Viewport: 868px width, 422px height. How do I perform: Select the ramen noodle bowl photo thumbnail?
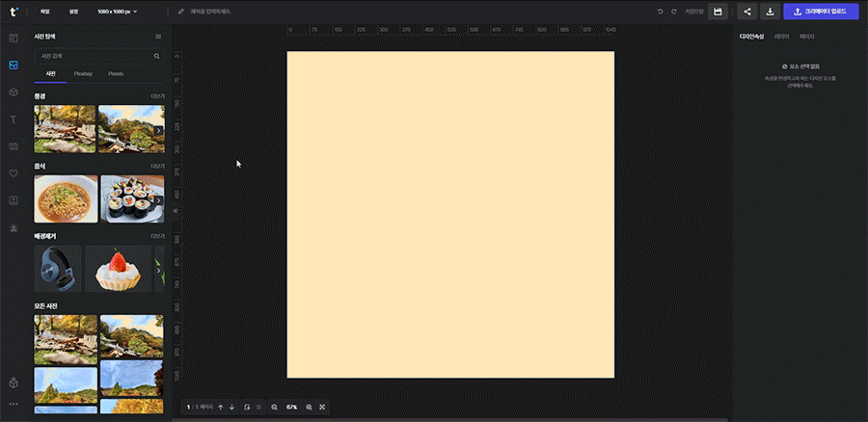tap(65, 198)
